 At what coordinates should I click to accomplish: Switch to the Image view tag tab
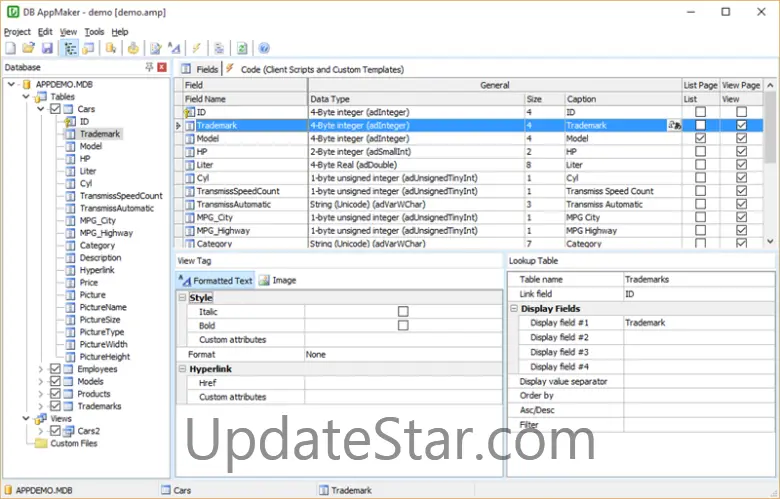278,281
